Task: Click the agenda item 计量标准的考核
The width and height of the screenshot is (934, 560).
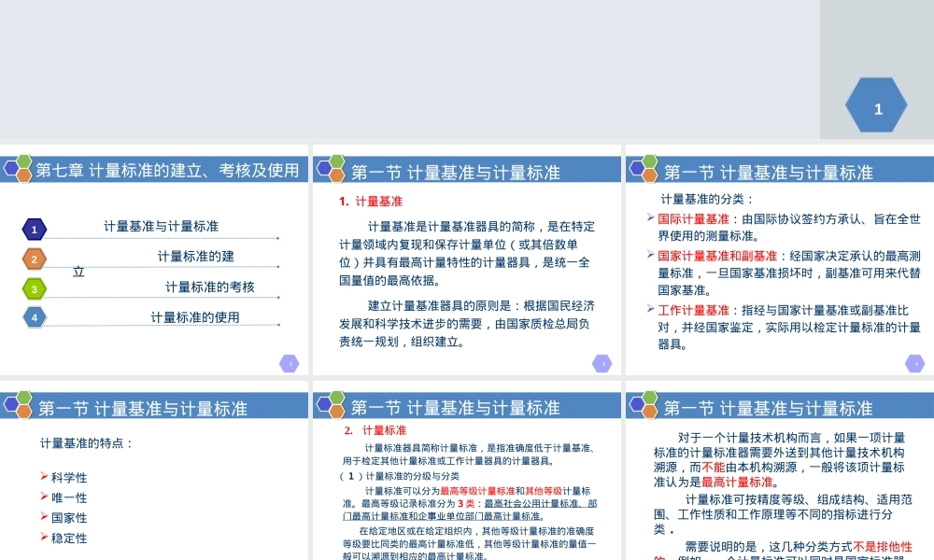Action: [x=209, y=287]
